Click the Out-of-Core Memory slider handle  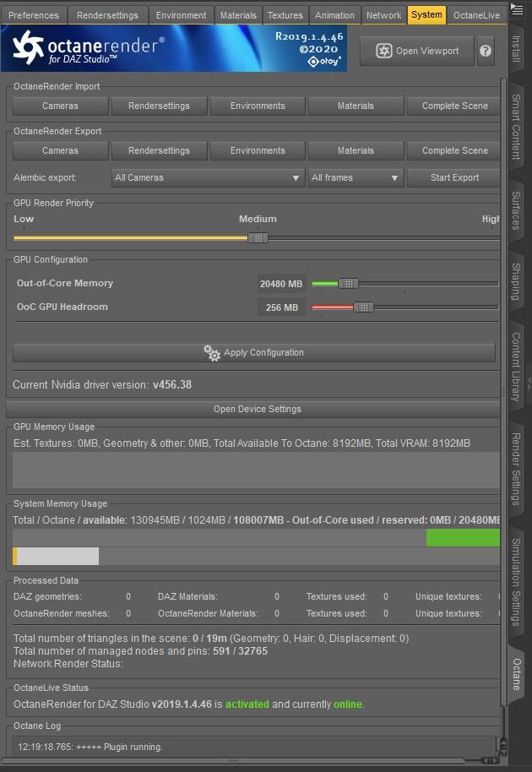coord(349,284)
